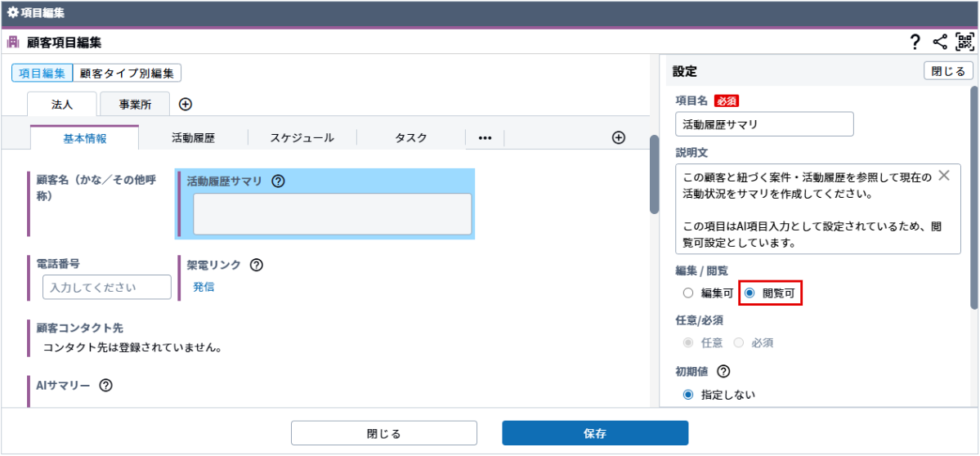The height and width of the screenshot is (456, 980).
Task: Show help for 架電リンク field
Action: [x=257, y=265]
